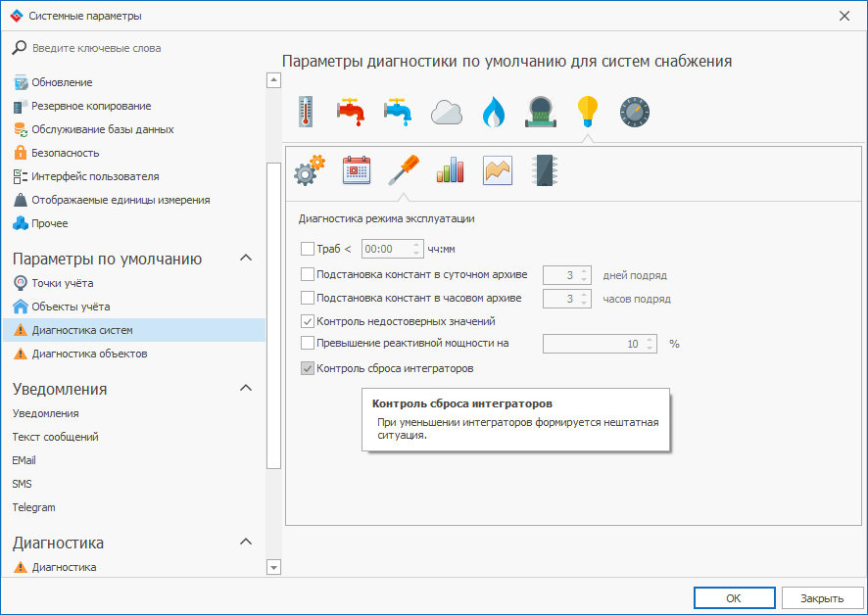Open the microchip sub-tab icon
This screenshot has width=868, height=615.
pyautogui.click(x=544, y=170)
